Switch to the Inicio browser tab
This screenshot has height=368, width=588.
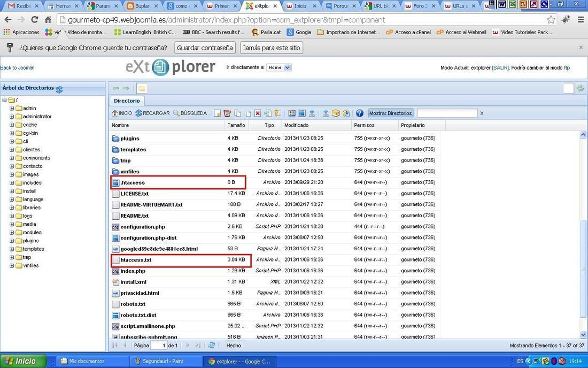[300, 6]
